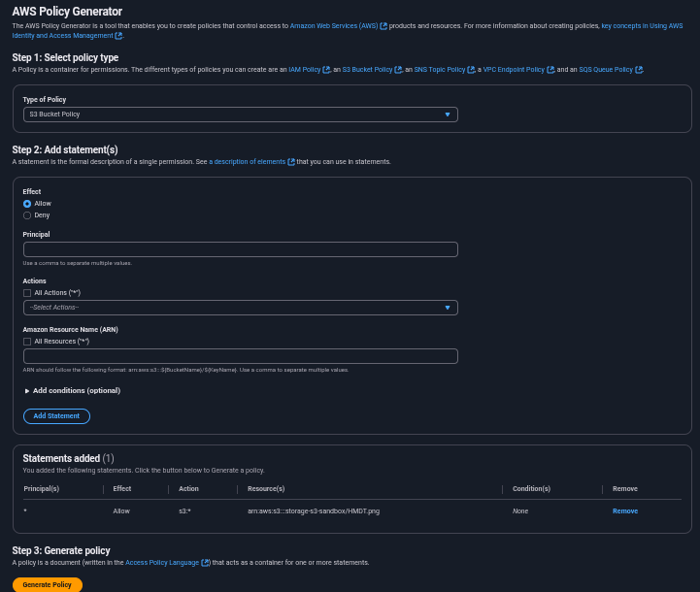
Task: Check the All Resources checkbox
Action: tap(27, 342)
